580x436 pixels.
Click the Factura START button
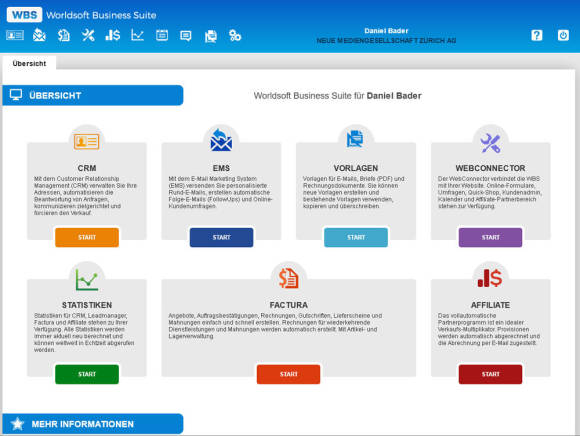(289, 374)
